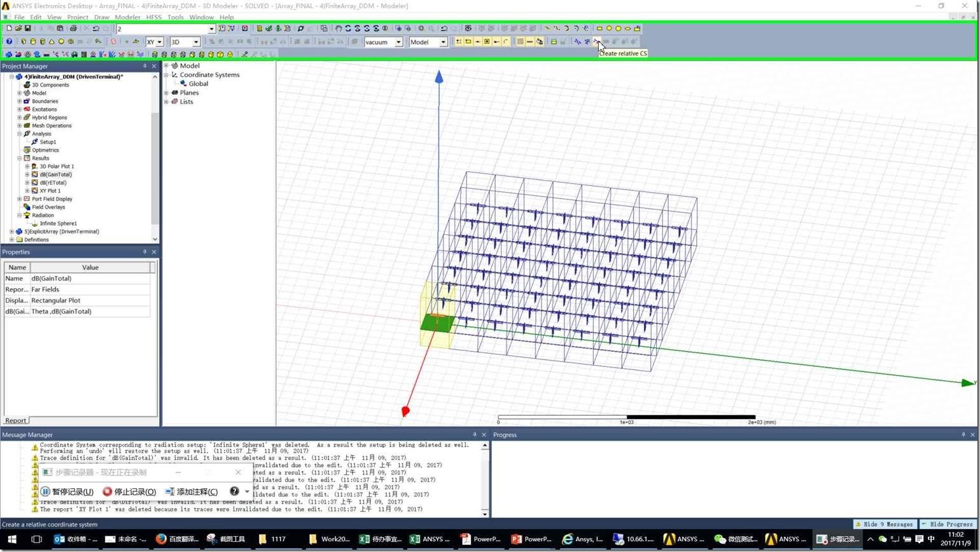Open the Model selection dropdown
980x552 pixels.
pyautogui.click(x=444, y=42)
